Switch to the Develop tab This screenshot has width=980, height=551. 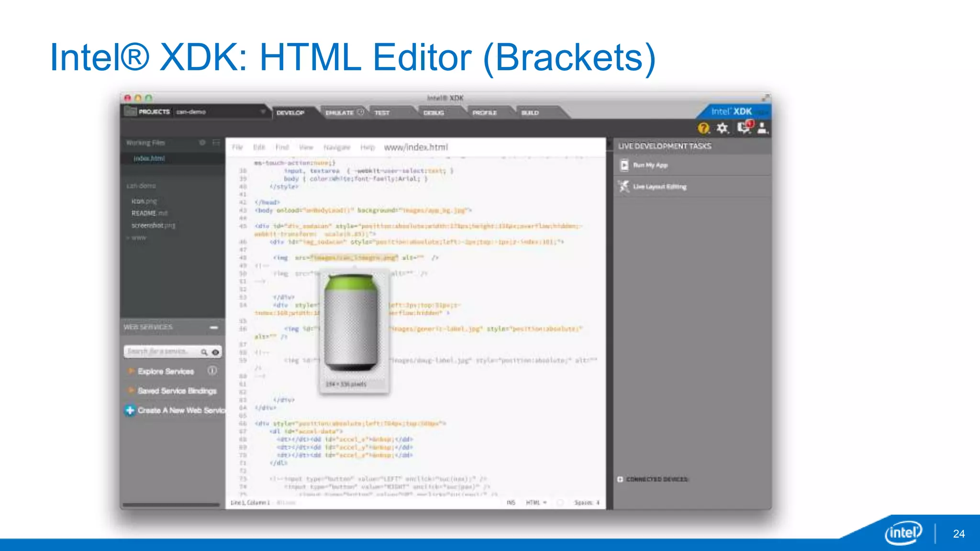pos(290,113)
